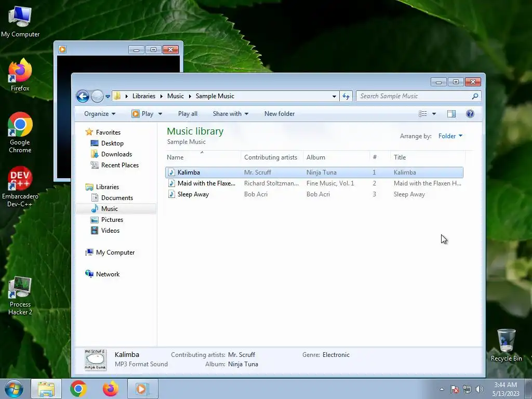Open the My Computer desktop icon
Image resolution: width=532 pixels, height=399 pixels.
(20, 22)
